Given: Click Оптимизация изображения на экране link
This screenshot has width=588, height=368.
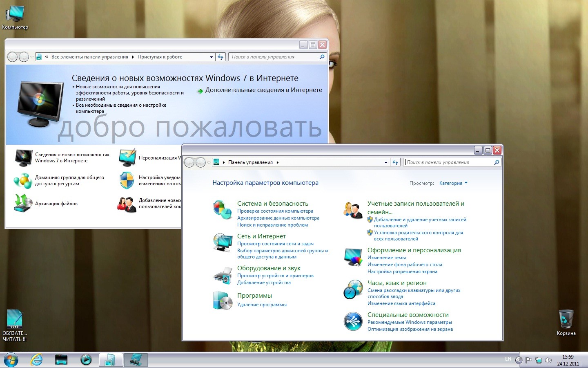Looking at the screenshot, I should [x=410, y=329].
